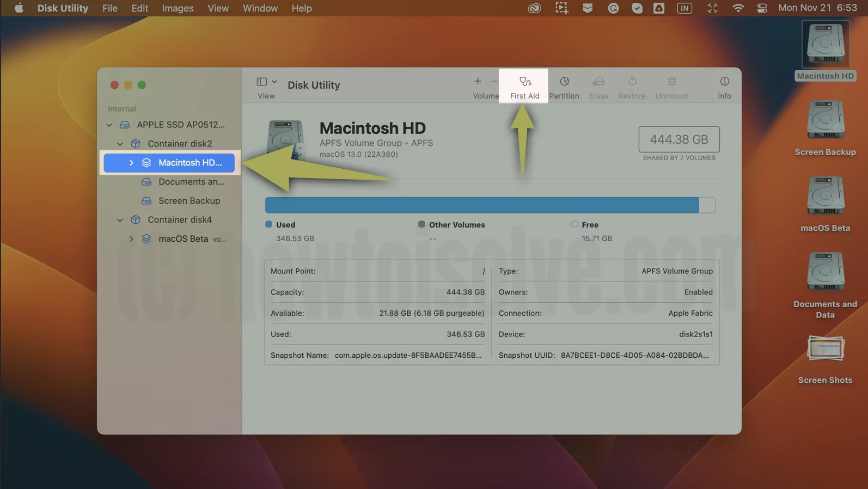Open the View options dropdown chevron
Viewport: 868px width, 489px height.
pos(274,82)
